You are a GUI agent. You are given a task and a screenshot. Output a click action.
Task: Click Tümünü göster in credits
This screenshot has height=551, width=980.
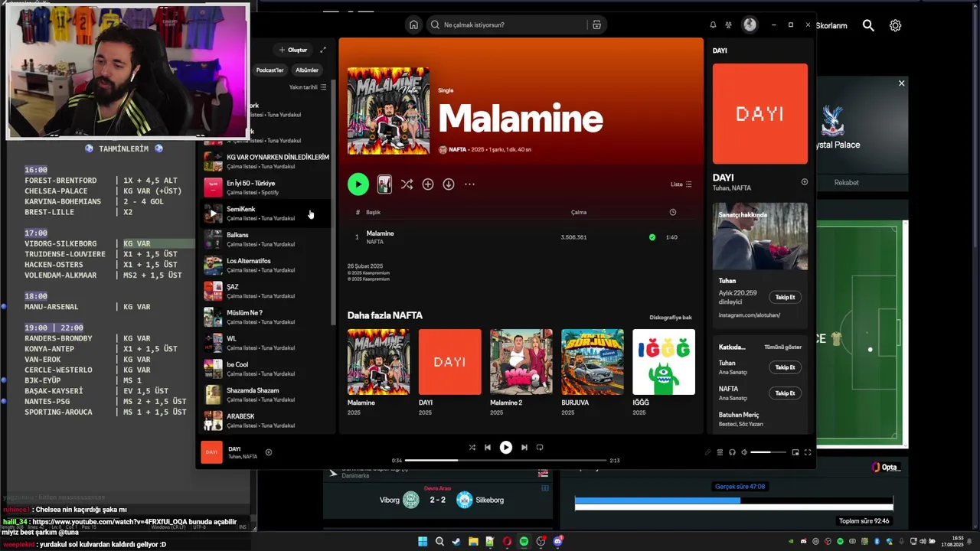pos(782,347)
